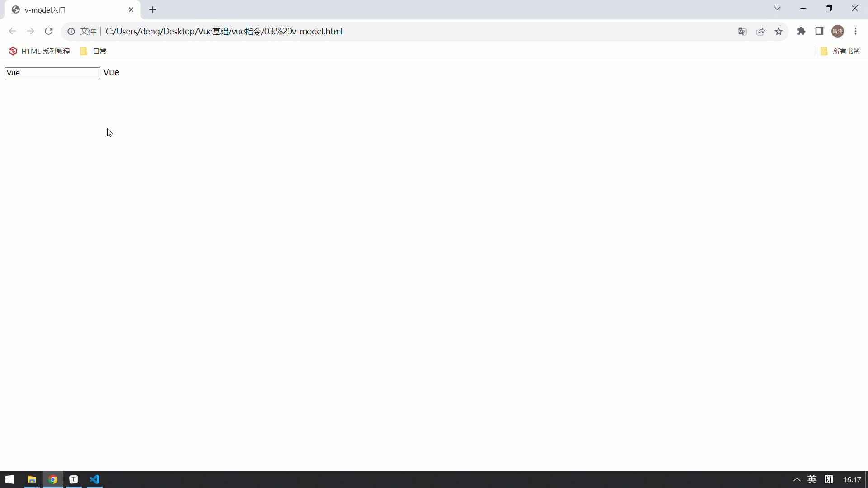Open Chrome's three-dot menu
This screenshot has width=868, height=488.
(x=855, y=31)
